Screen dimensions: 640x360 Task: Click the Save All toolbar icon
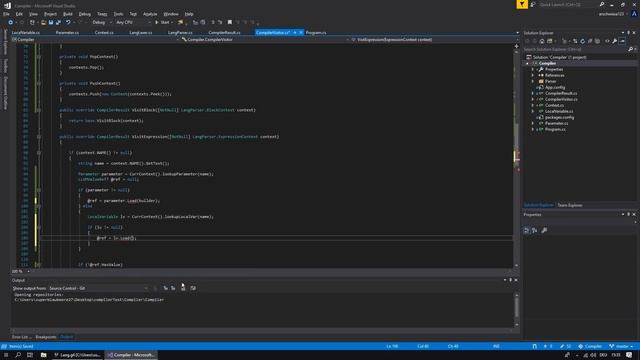58,22
